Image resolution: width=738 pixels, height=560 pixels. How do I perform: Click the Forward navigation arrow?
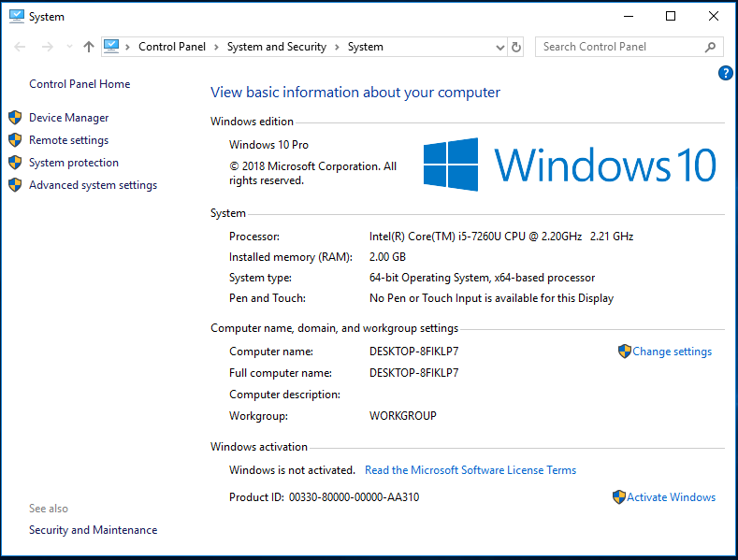pyautogui.click(x=47, y=47)
